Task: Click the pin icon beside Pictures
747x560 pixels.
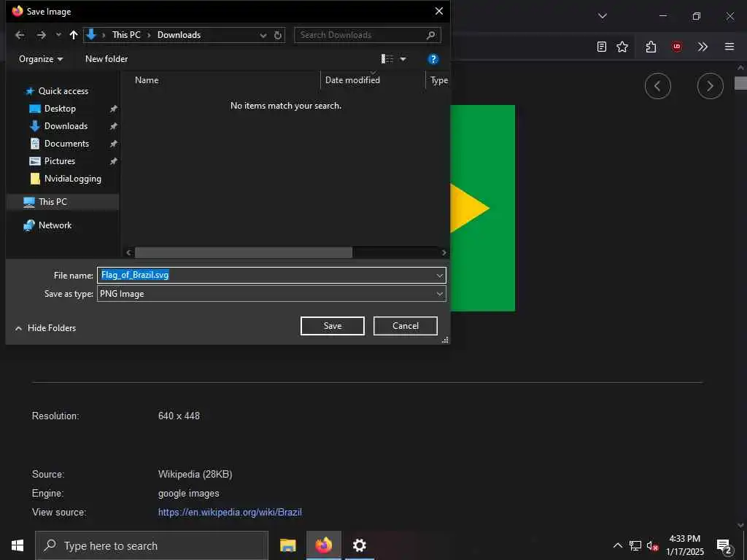Action: coord(113,161)
